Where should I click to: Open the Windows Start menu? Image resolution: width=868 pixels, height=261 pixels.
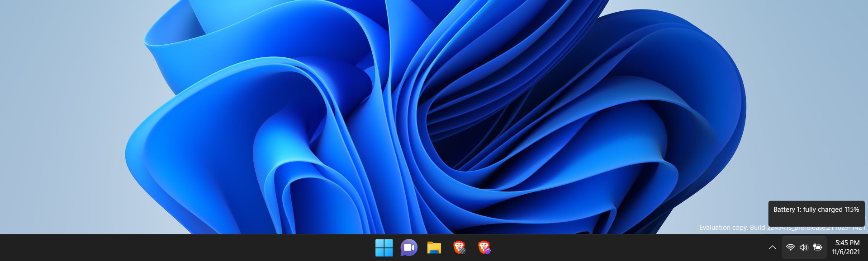click(x=384, y=247)
